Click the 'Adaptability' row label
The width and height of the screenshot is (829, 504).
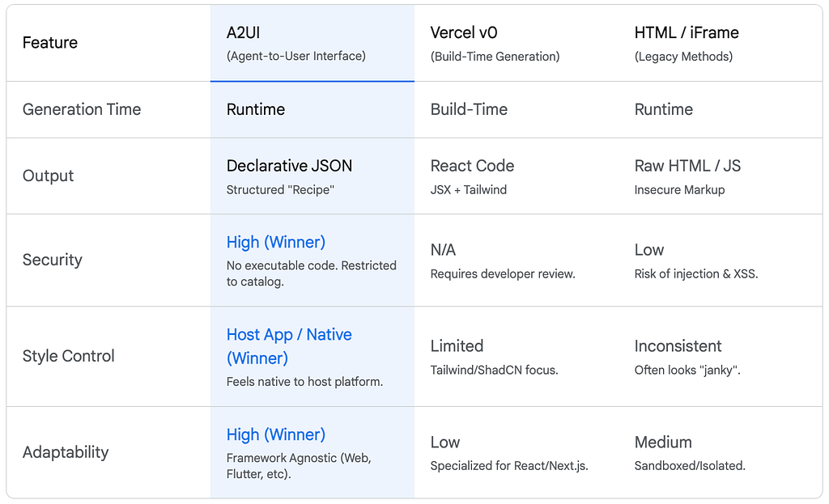[66, 452]
